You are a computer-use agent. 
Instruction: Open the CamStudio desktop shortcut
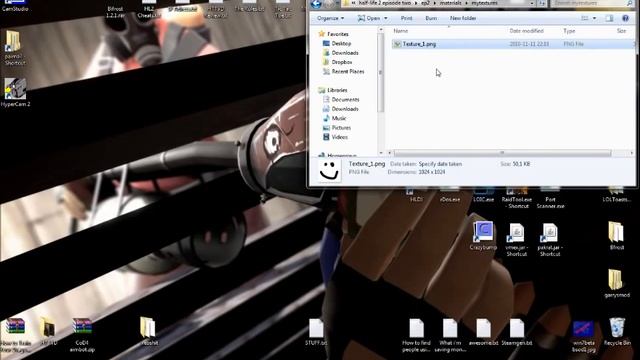point(15,6)
